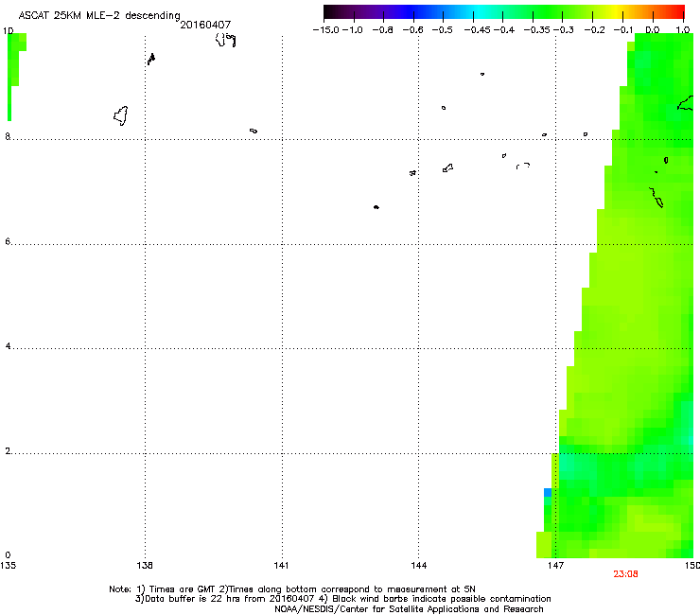
Task: Click the colorbar label '-0.8'
Action: coord(382,30)
